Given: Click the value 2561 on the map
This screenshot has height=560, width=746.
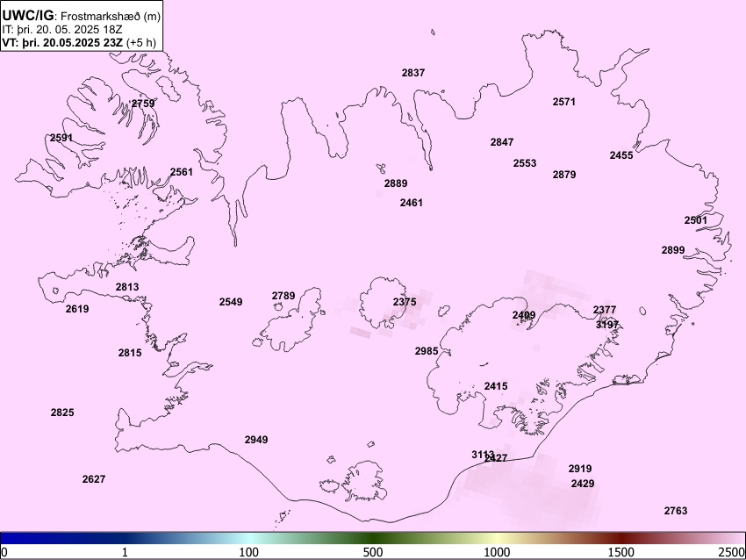Looking at the screenshot, I should 182,172.
